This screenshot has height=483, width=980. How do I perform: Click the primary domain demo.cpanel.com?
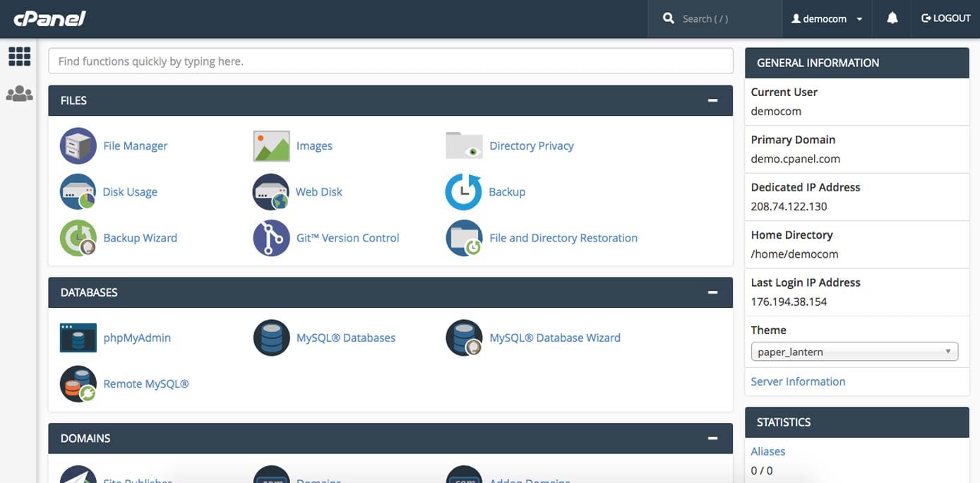(x=795, y=159)
